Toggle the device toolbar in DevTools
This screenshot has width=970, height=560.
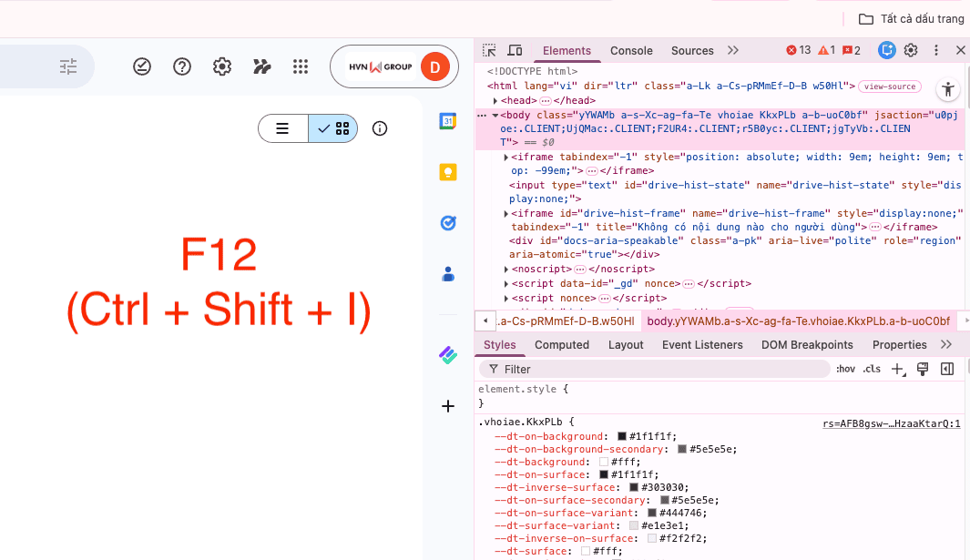[515, 50]
